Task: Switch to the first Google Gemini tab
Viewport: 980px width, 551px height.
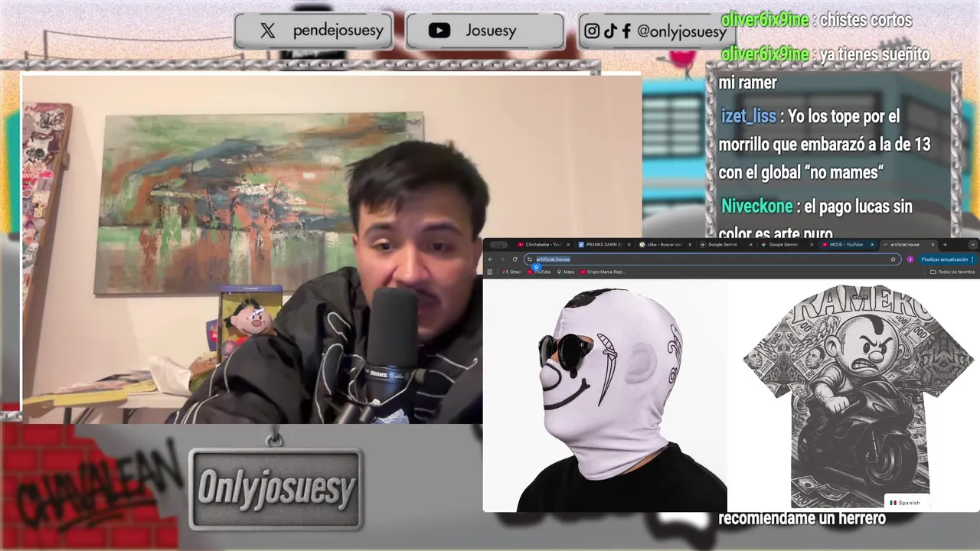Action: [724, 244]
